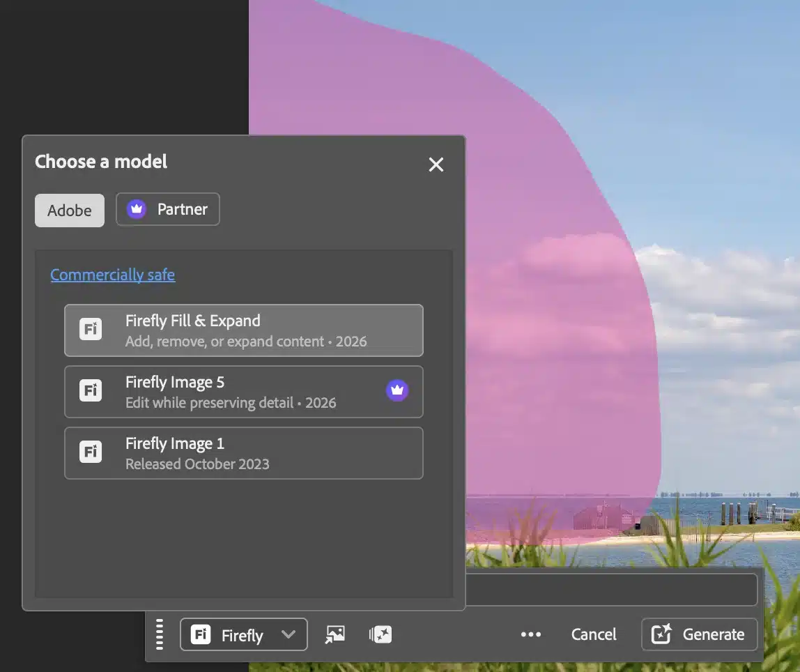Click the taskbar drag handle grip
The image size is (800, 672).
click(160, 634)
